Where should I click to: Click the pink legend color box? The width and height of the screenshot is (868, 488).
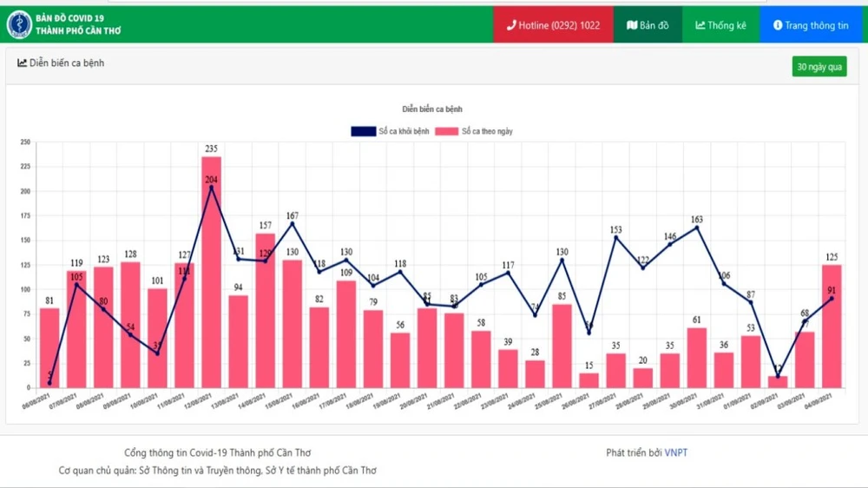(x=447, y=131)
